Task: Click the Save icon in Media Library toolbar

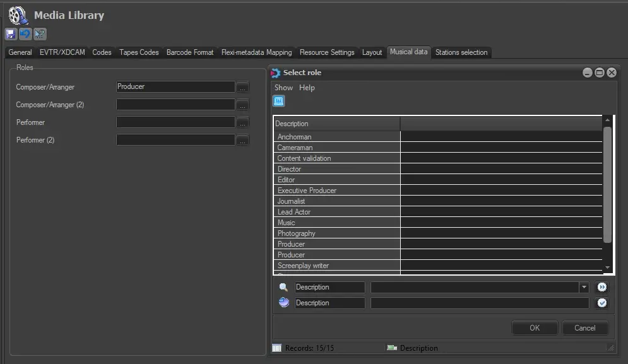Action: 11,34
